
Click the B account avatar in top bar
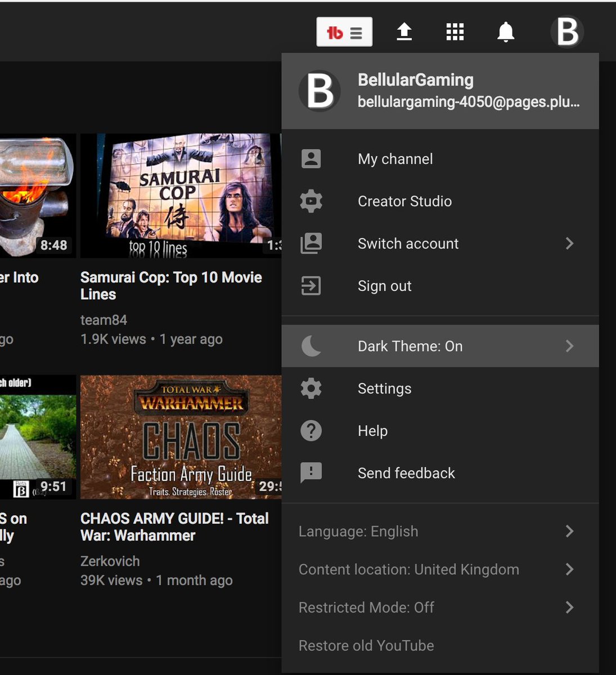tap(567, 31)
